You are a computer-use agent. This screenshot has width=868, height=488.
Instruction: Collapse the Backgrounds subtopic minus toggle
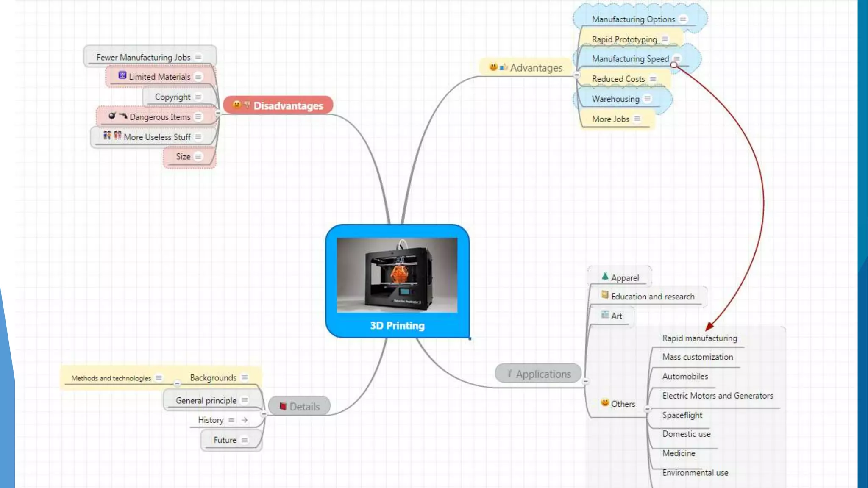point(177,384)
